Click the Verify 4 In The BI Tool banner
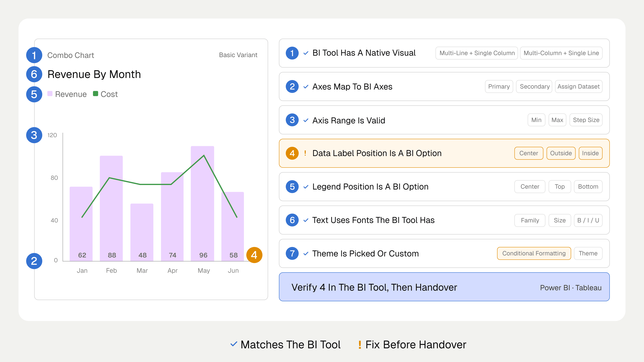Screen dimensions: 644x362 pos(444,287)
